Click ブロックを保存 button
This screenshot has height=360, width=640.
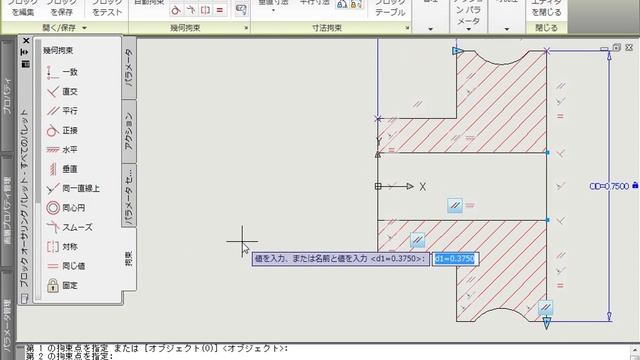62,8
